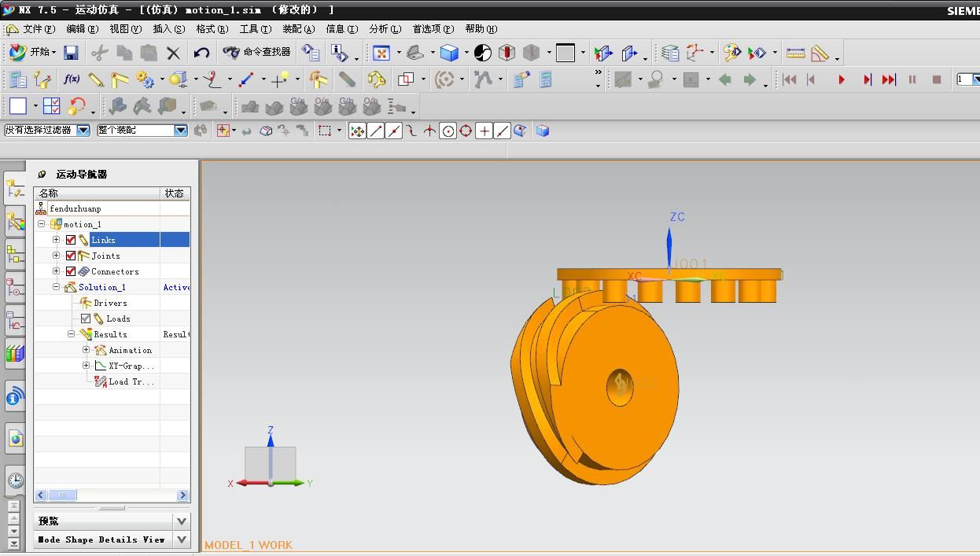Image resolution: width=980 pixels, height=556 pixels.
Task: Expand the Connectors tree node
Action: coord(56,271)
